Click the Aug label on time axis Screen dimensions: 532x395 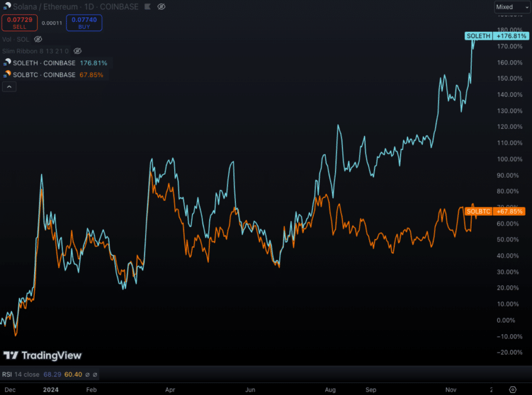tap(330, 390)
